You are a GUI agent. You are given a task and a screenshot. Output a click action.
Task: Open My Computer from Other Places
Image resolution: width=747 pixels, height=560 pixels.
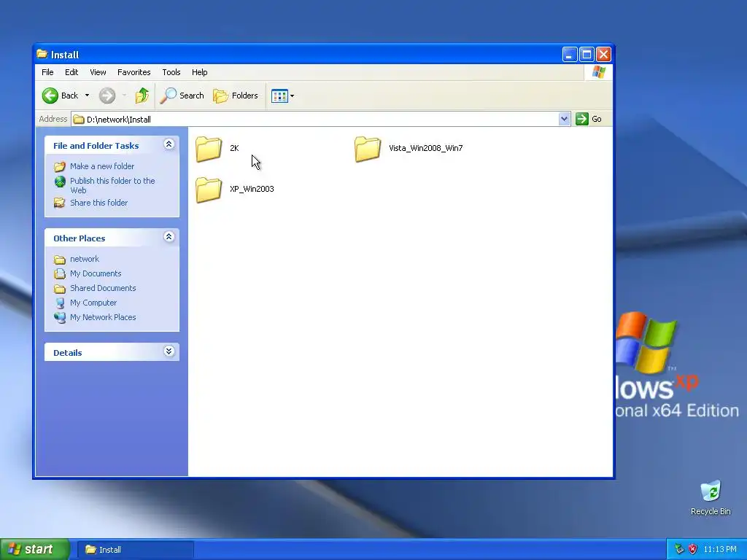click(93, 303)
